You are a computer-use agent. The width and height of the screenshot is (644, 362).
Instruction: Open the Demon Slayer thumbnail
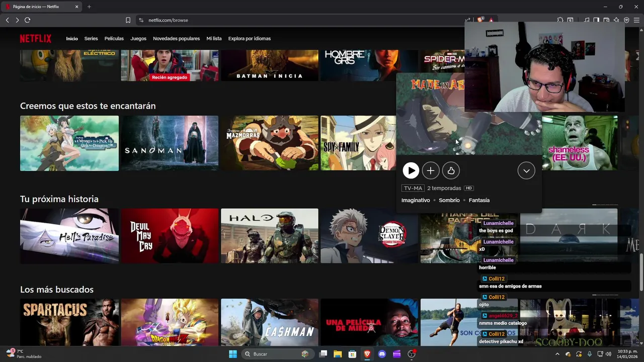pyautogui.click(x=369, y=236)
